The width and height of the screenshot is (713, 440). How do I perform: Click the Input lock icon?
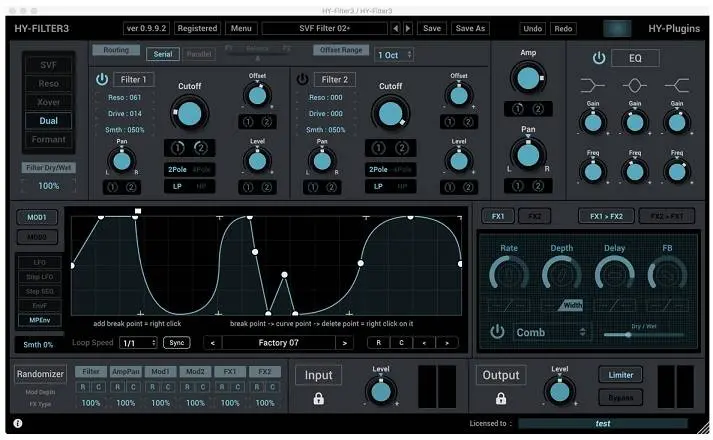[319, 399]
